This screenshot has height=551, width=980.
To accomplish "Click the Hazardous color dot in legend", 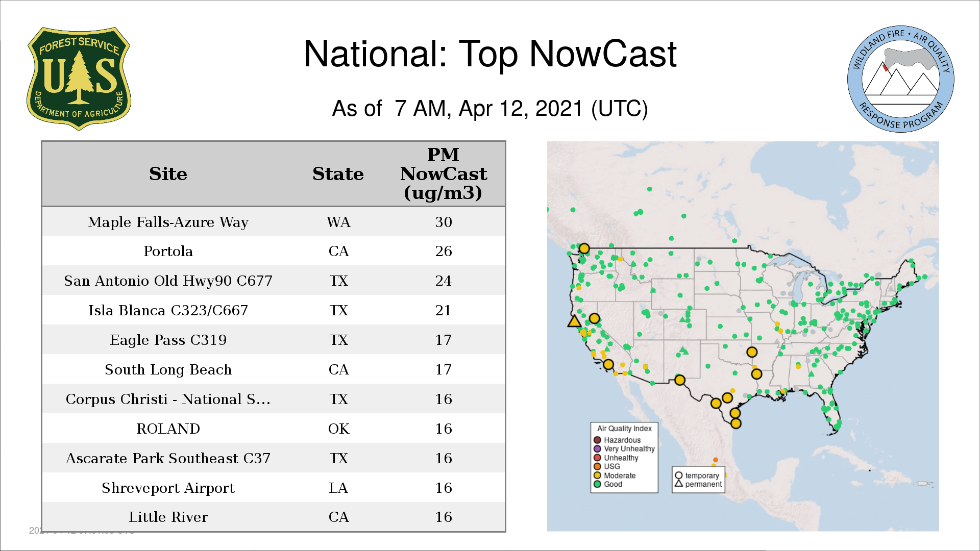I will pyautogui.click(x=597, y=440).
